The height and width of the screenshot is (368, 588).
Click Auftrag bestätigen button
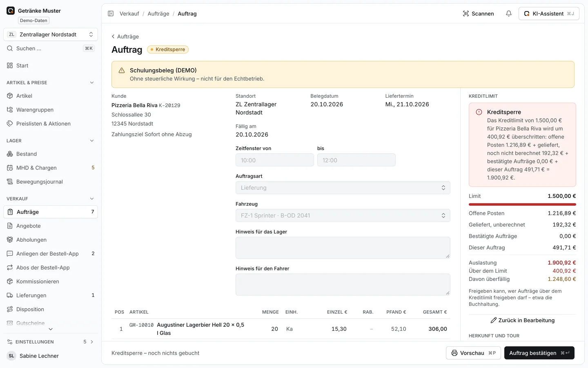click(539, 353)
